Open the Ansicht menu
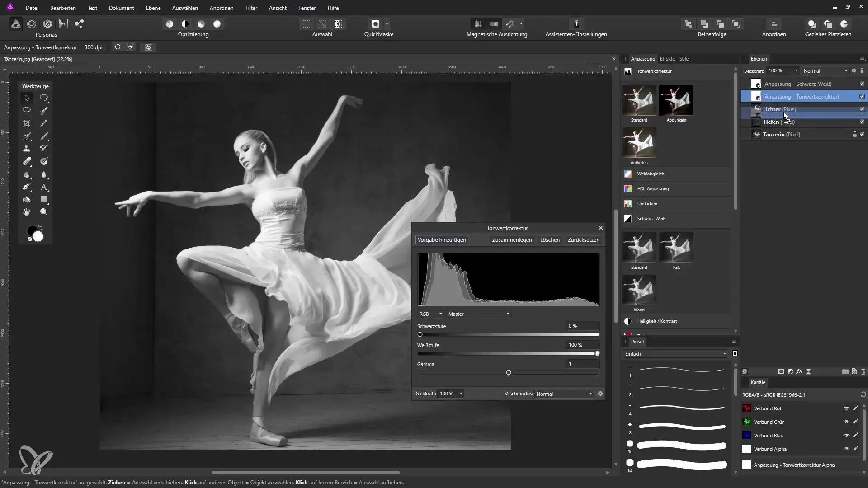The width and height of the screenshot is (868, 488). [278, 8]
